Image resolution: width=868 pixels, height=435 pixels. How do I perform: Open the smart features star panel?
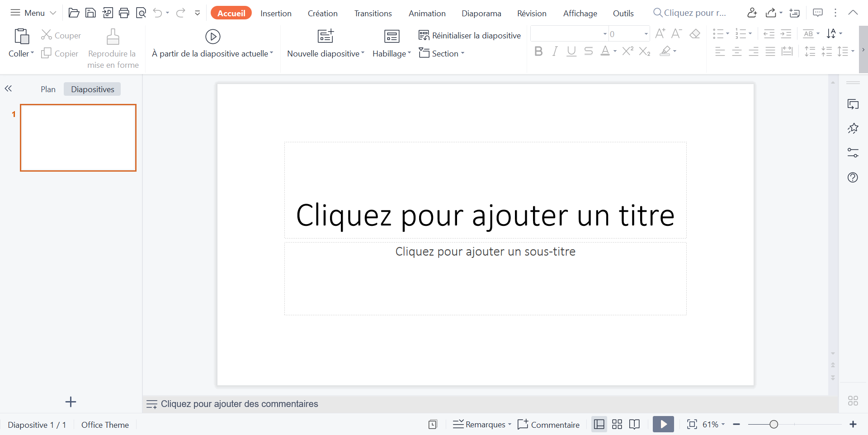853,128
